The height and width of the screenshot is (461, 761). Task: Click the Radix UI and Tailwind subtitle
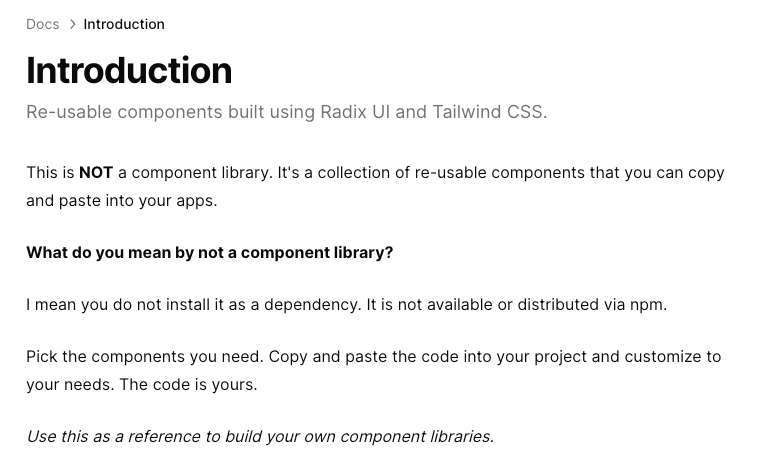click(x=286, y=112)
